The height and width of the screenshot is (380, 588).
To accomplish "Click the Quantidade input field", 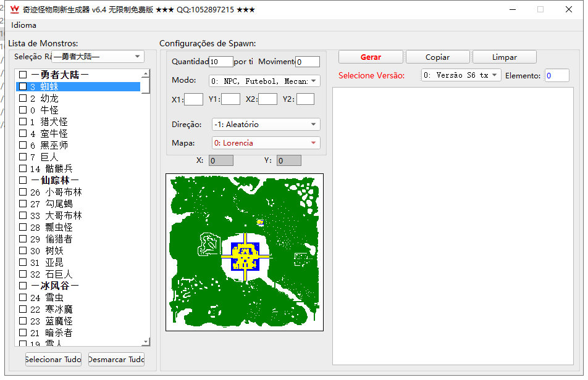I will click(221, 62).
